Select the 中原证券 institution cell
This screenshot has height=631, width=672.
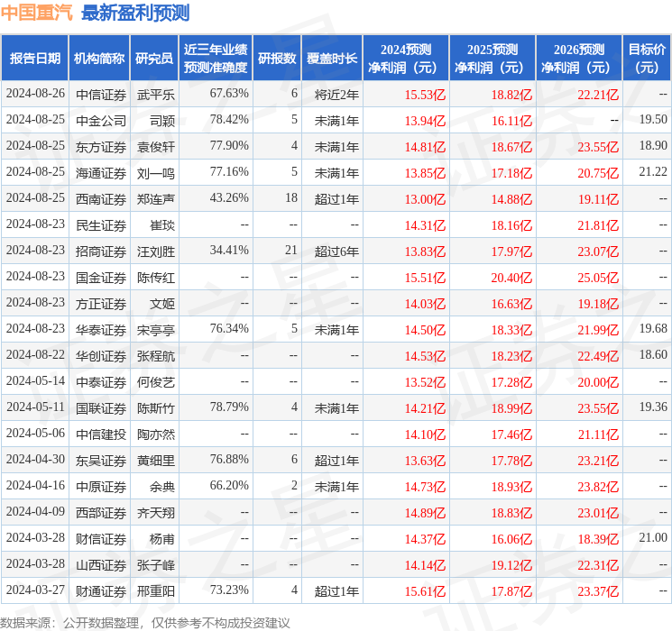click(x=101, y=486)
